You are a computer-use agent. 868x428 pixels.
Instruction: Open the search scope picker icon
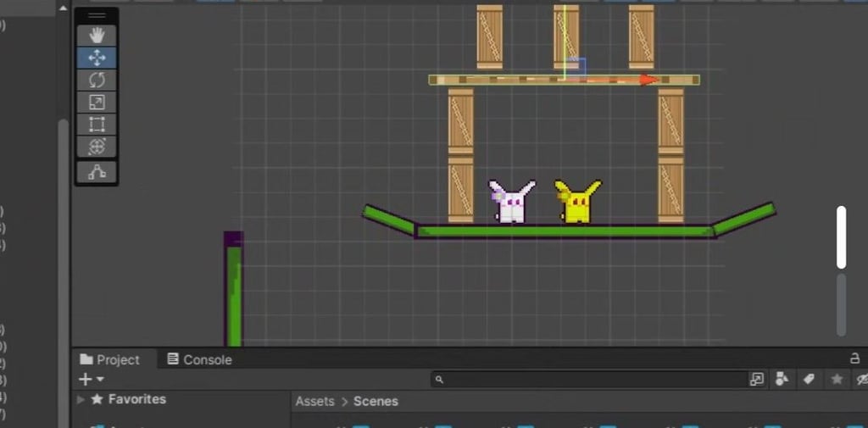click(x=756, y=380)
